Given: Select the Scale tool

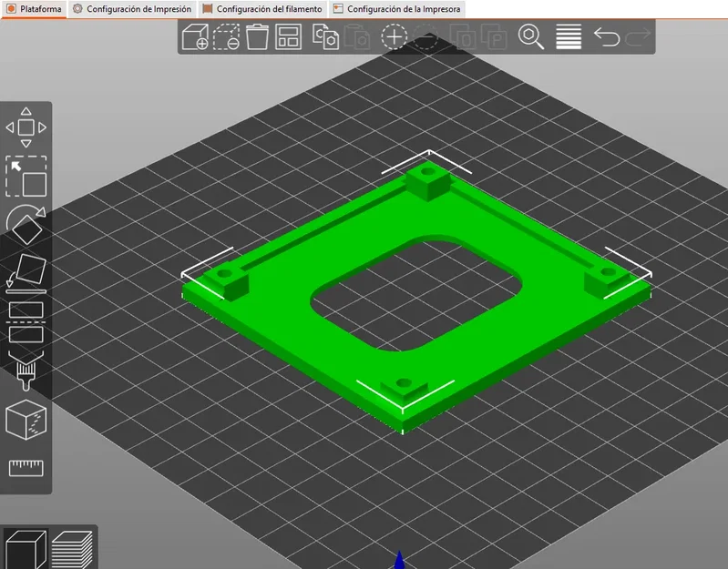Looking at the screenshot, I should pyautogui.click(x=26, y=177).
